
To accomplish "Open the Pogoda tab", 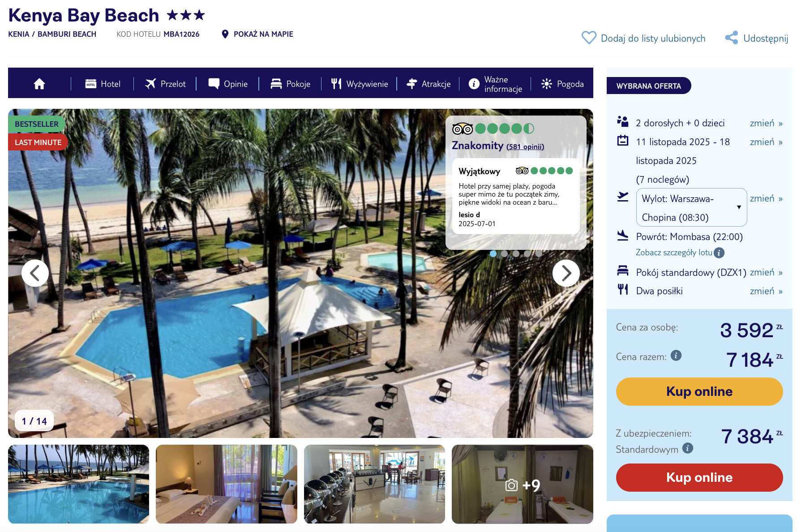I will pyautogui.click(x=562, y=84).
